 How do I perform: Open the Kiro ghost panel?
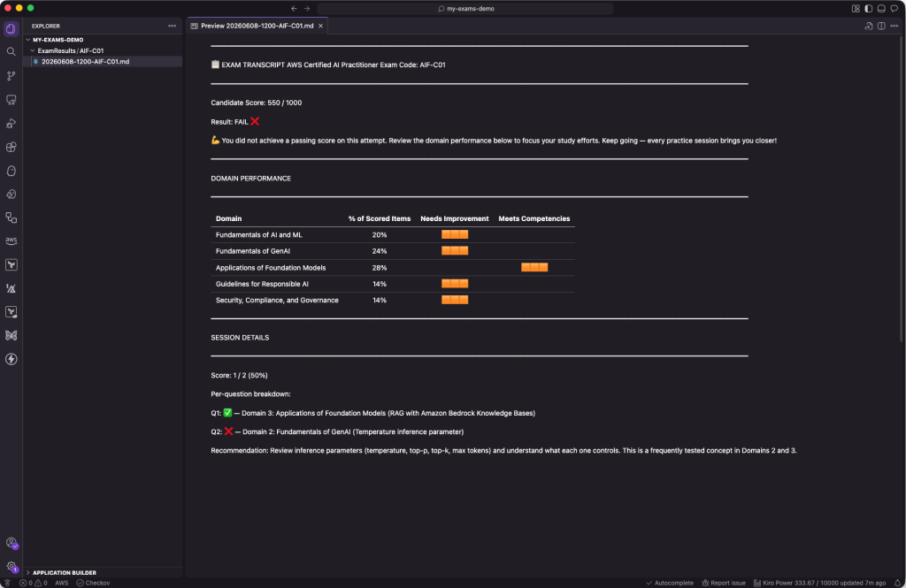coord(11,171)
